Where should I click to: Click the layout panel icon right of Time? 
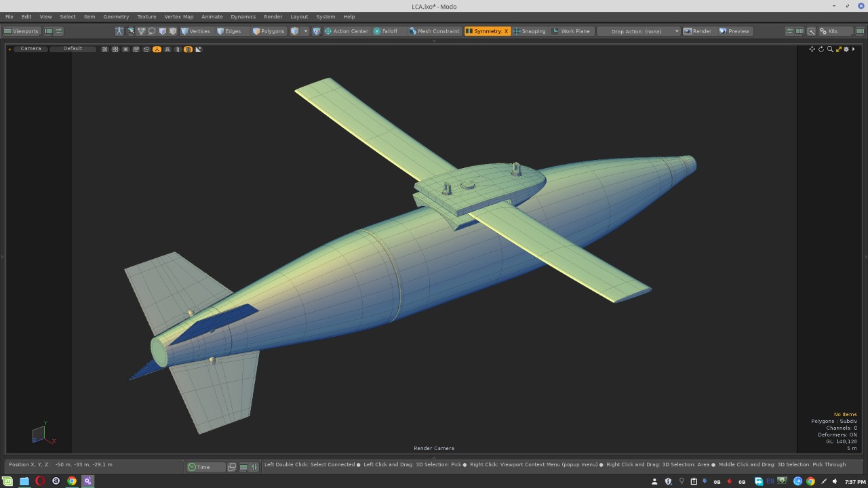[x=232, y=467]
